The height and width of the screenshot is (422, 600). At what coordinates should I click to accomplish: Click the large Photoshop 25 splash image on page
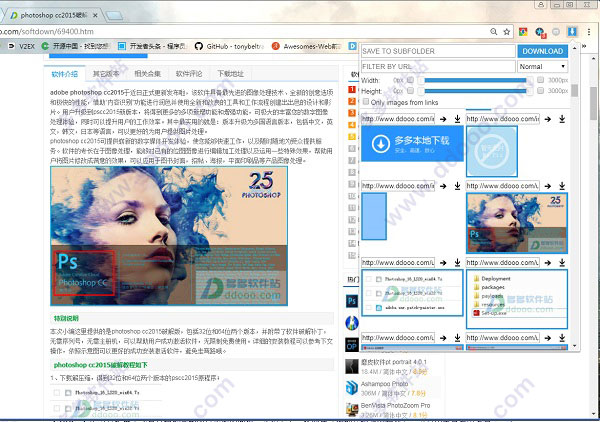pyautogui.click(x=169, y=236)
